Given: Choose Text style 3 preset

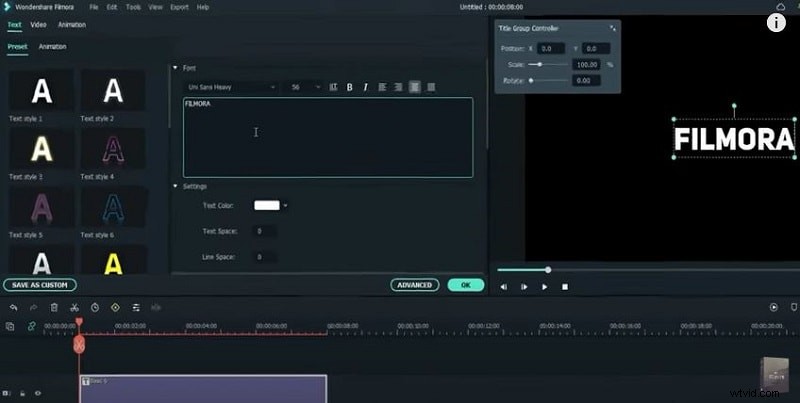Looking at the screenshot, I should [x=41, y=149].
